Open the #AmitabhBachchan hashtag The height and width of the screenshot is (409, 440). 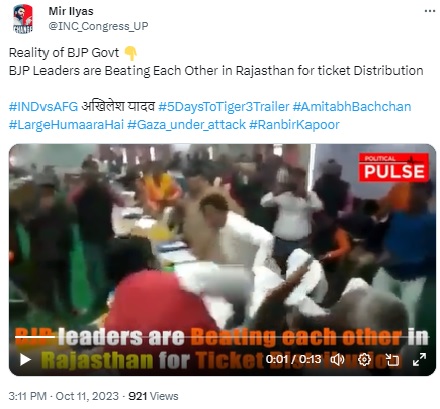coord(352,107)
